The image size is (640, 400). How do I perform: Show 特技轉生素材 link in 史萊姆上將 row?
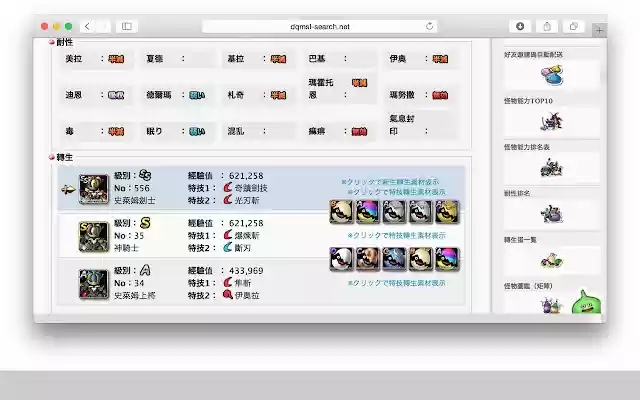coord(397,283)
